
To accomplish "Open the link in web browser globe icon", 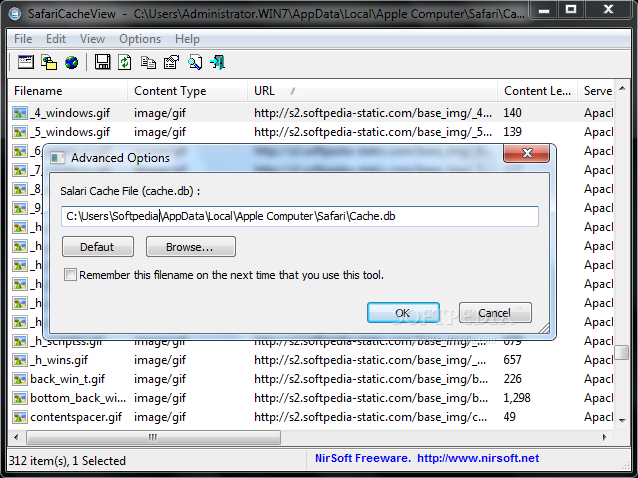I will (72, 63).
